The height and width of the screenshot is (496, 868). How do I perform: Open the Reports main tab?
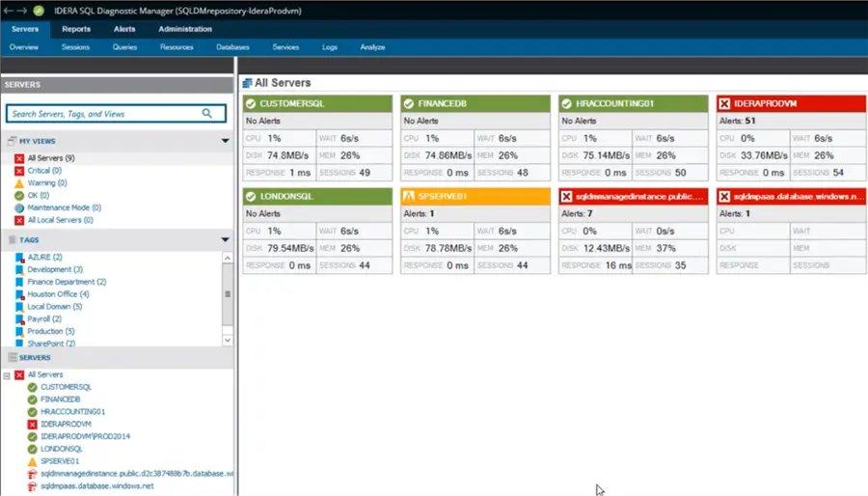76,29
